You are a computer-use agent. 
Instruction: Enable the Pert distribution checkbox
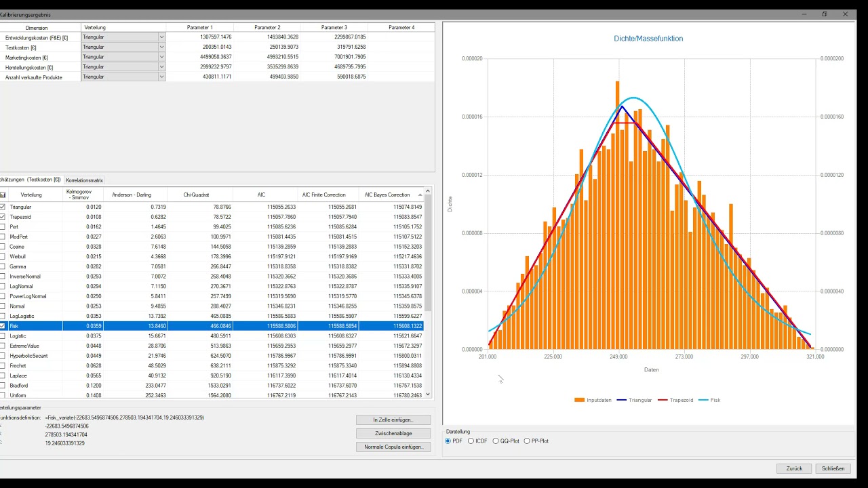click(3, 227)
